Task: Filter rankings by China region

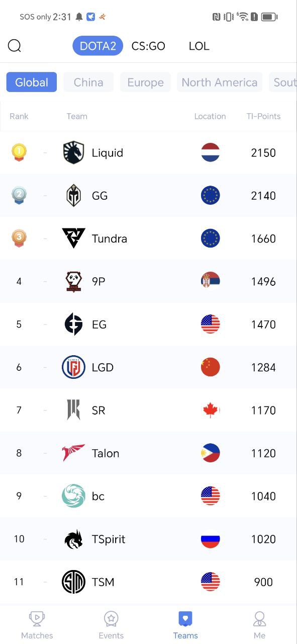Action: pyautogui.click(x=88, y=82)
